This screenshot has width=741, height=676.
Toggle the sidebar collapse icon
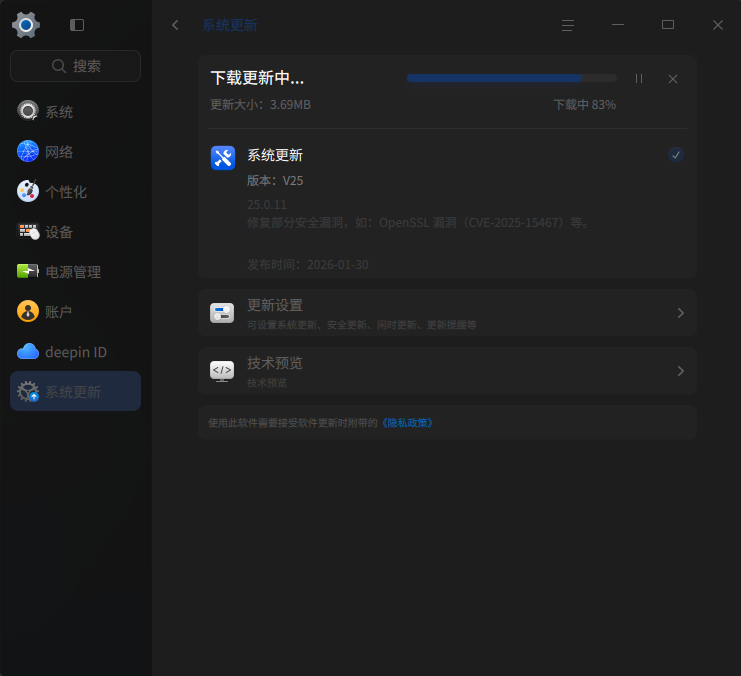pyautogui.click(x=77, y=25)
